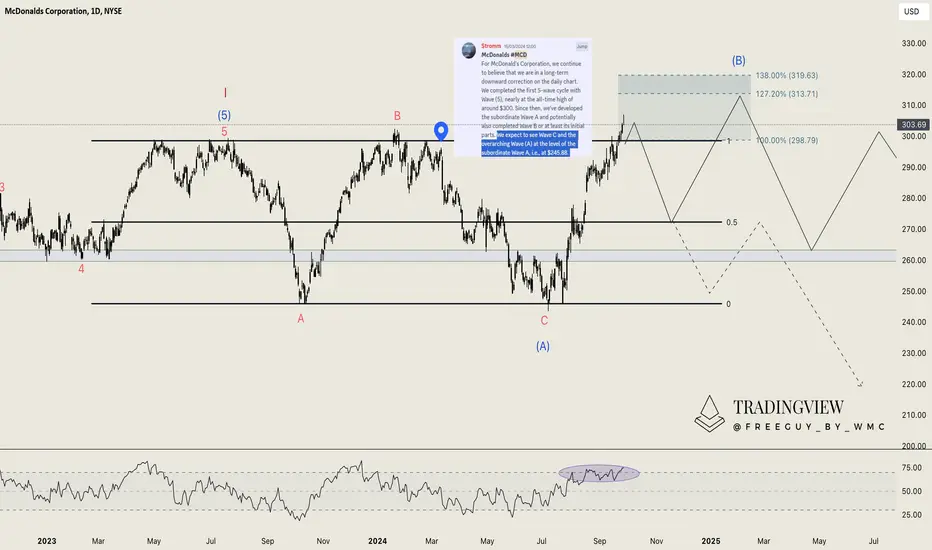The height and width of the screenshot is (550, 932).
Task: Click the Jump button in the post
Action: tap(581, 46)
